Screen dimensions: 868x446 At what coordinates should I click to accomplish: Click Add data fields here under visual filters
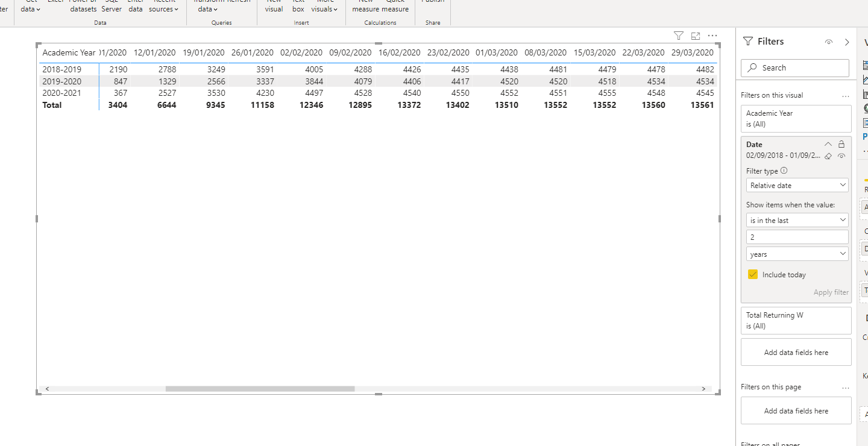coord(796,353)
